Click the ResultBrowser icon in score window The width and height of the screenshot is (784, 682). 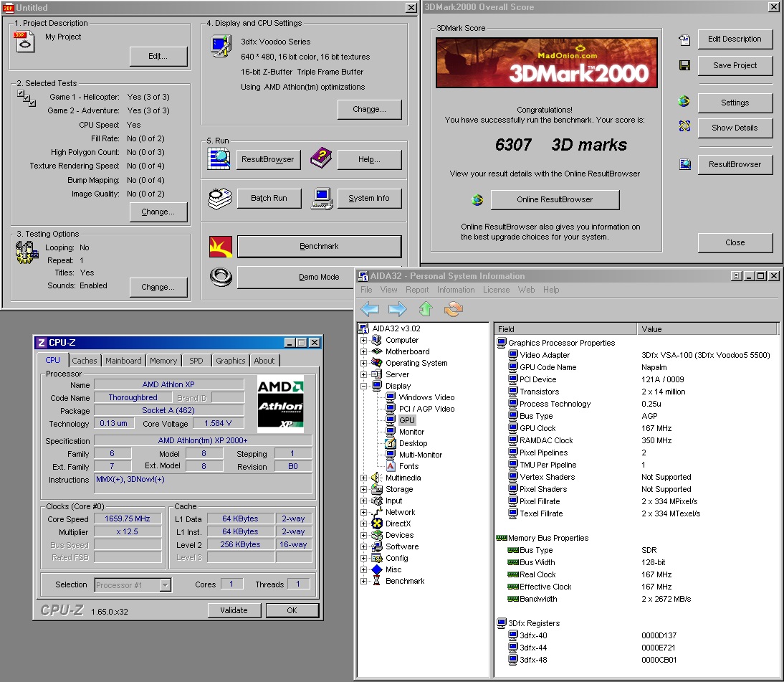685,164
